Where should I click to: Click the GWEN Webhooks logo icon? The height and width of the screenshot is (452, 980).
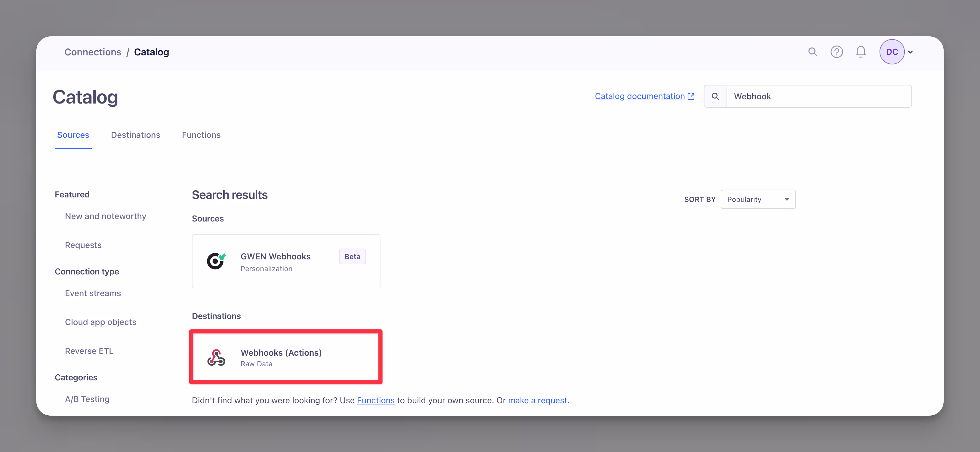(216, 261)
